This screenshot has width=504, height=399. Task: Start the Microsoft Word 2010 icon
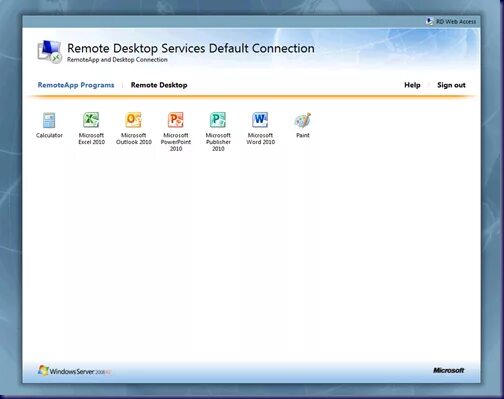(260, 120)
